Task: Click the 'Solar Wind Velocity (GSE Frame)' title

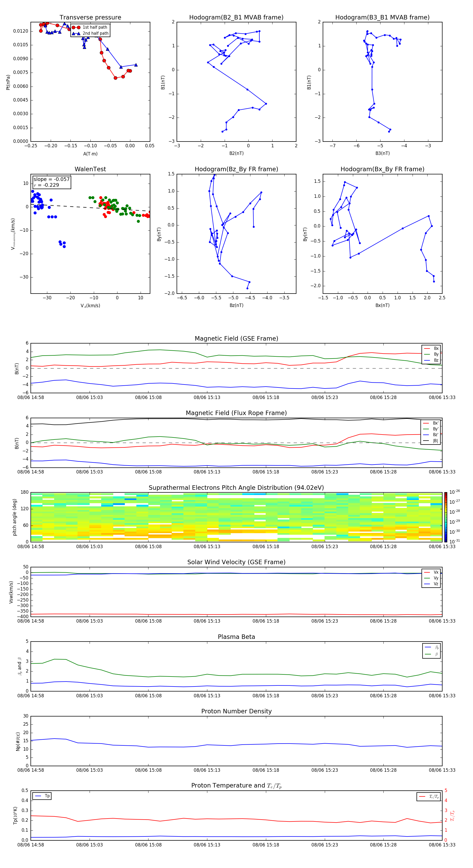Action: pyautogui.click(x=236, y=562)
